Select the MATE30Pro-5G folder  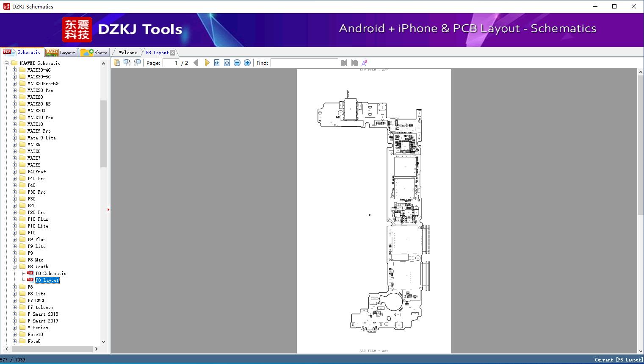pos(43,83)
